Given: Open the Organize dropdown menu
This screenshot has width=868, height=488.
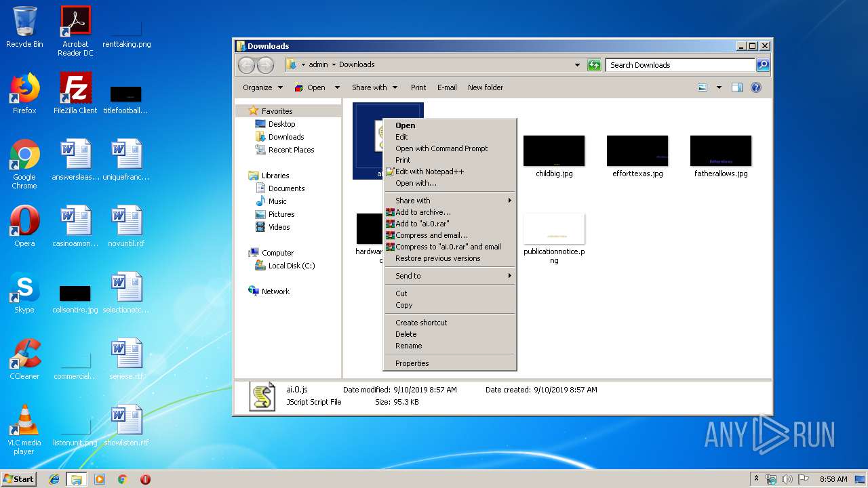Looking at the screenshot, I should [262, 87].
